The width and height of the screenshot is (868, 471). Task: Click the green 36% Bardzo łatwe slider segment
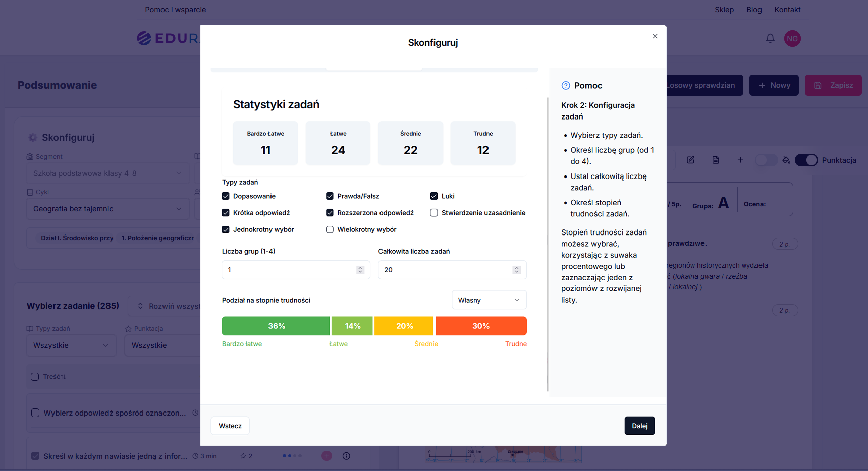click(276, 326)
